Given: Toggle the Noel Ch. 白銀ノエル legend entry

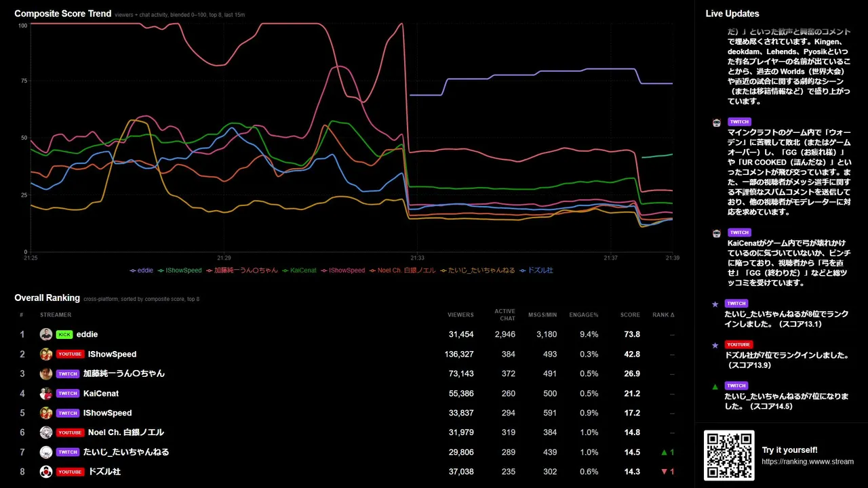Looking at the screenshot, I should pyautogui.click(x=403, y=270).
